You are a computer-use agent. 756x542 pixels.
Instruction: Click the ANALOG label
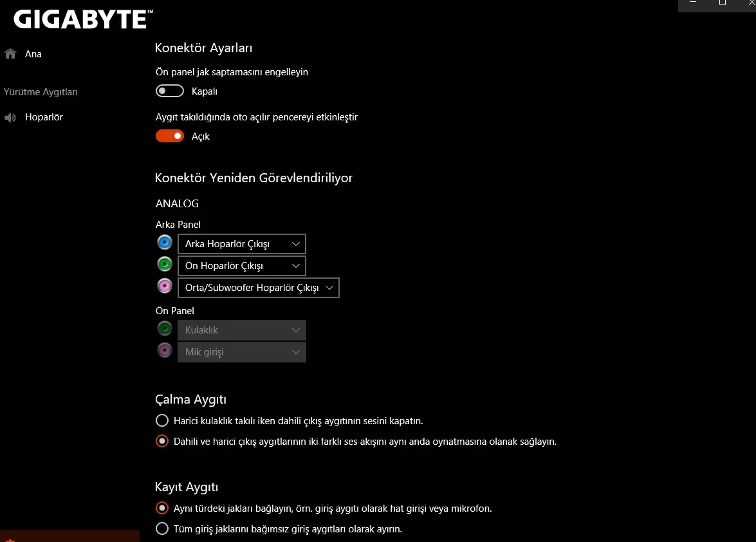177,203
